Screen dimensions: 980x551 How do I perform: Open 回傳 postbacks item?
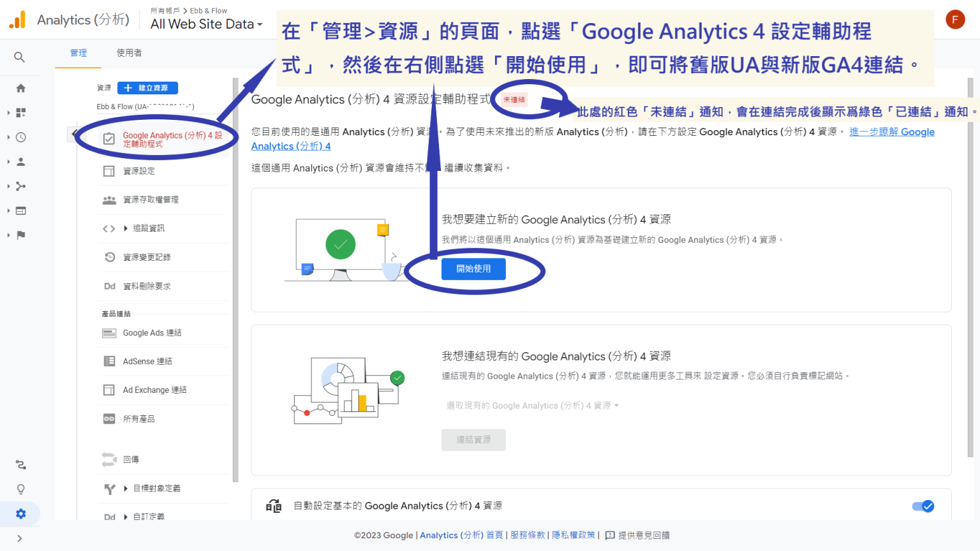pyautogui.click(x=131, y=459)
